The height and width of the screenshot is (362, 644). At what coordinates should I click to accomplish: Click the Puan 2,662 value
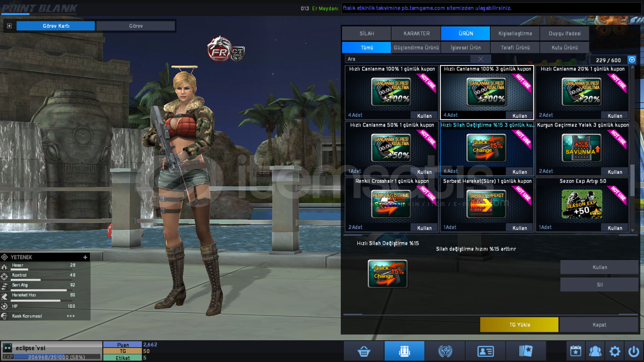(x=150, y=344)
